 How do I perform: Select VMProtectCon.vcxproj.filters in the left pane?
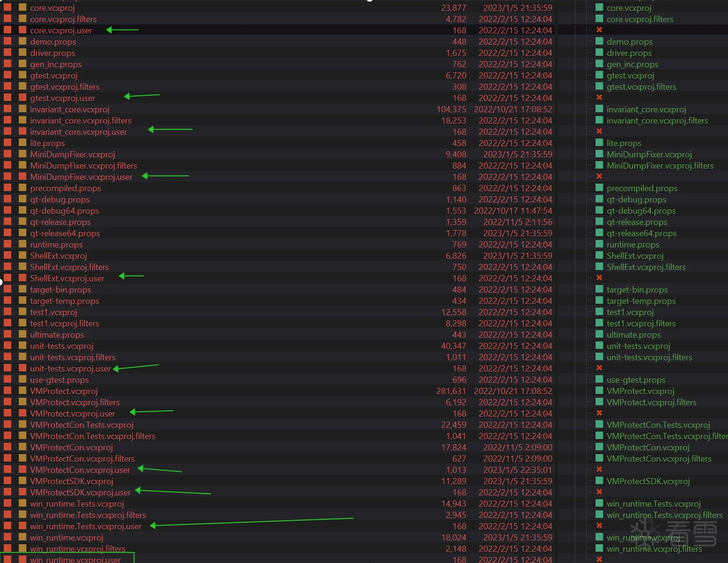click(x=82, y=459)
